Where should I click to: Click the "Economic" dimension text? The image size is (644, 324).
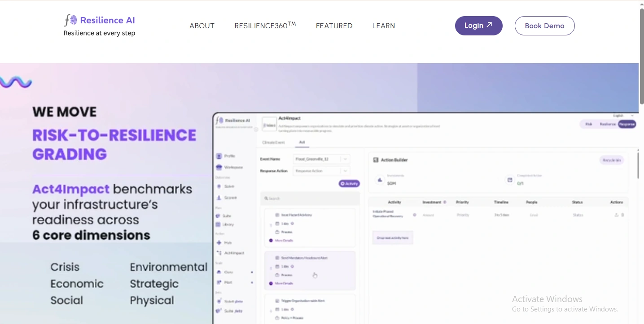pyautogui.click(x=77, y=284)
